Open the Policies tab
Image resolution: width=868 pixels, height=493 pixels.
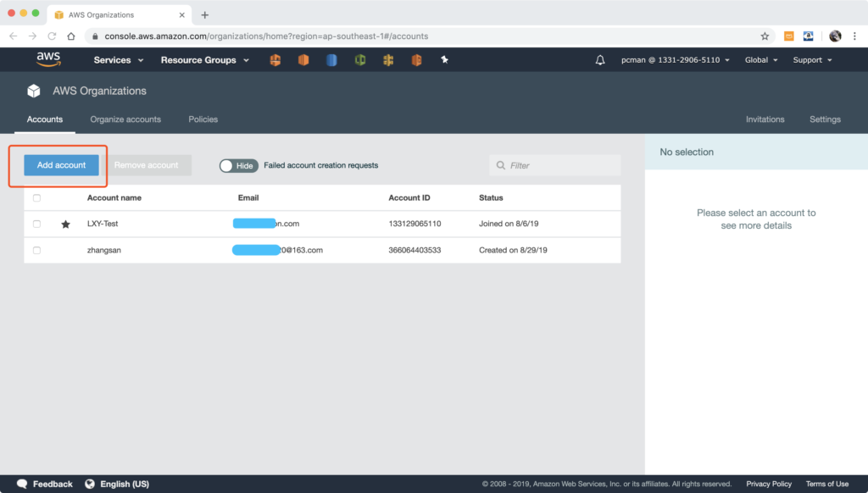coord(203,119)
